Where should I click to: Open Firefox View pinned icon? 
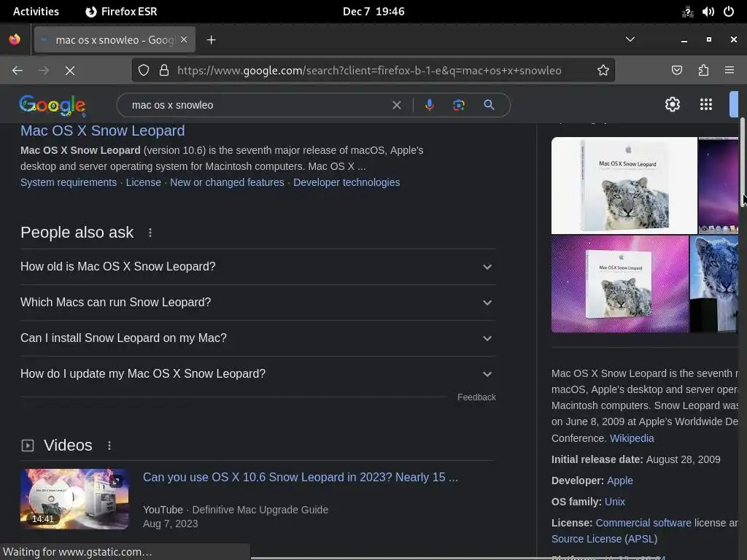pyautogui.click(x=15, y=39)
